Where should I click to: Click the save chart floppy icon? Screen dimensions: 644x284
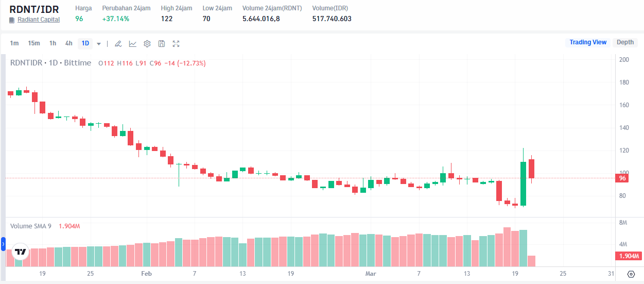tap(161, 44)
